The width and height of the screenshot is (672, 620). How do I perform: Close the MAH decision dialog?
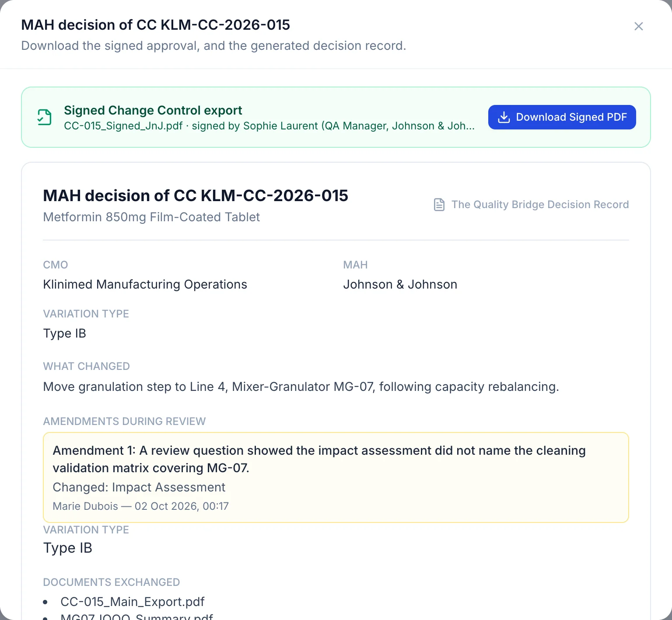pyautogui.click(x=639, y=26)
